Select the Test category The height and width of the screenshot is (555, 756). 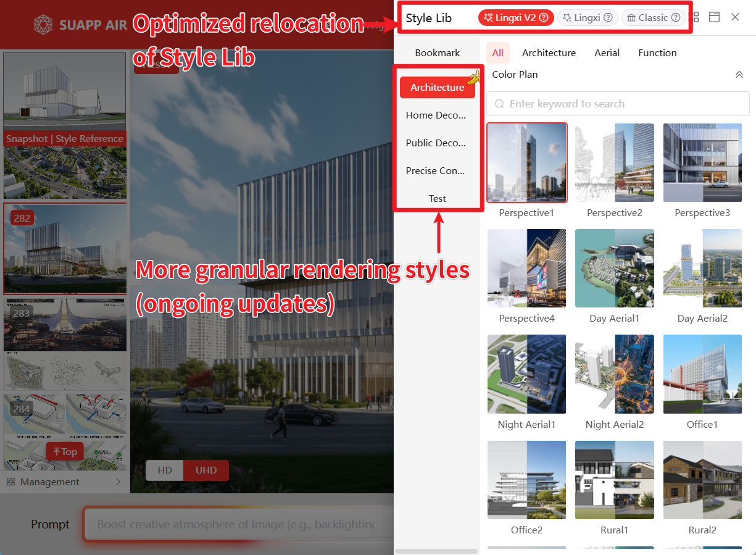coord(437,199)
